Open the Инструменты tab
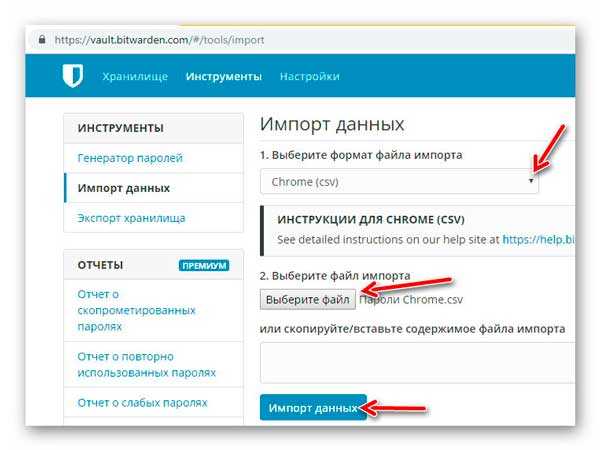 (x=224, y=77)
